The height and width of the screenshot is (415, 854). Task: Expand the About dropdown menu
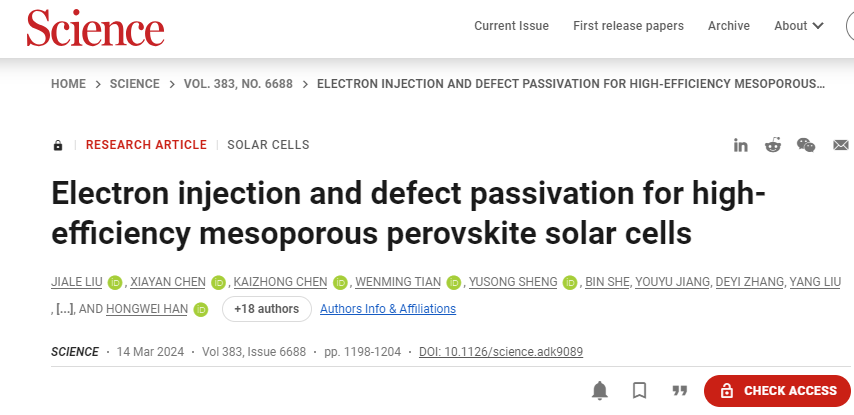(798, 26)
